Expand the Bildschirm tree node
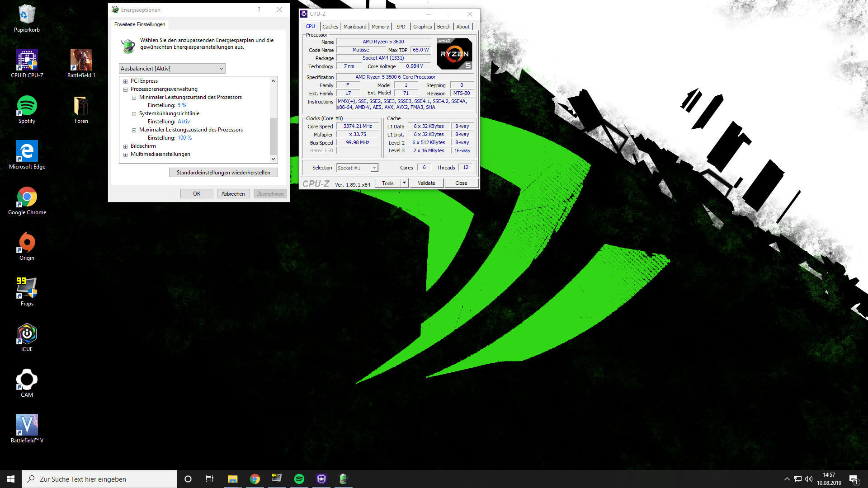Viewport: 868px width, 488px height. click(x=126, y=146)
